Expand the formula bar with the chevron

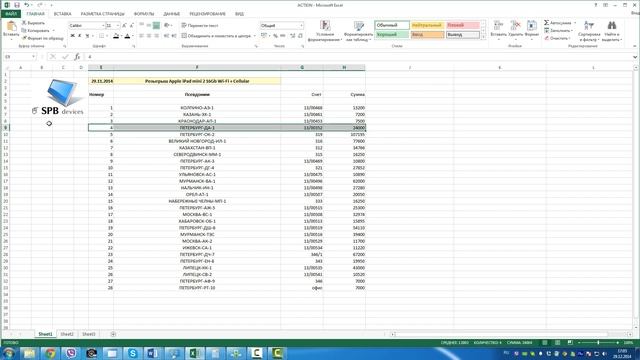coord(635,57)
